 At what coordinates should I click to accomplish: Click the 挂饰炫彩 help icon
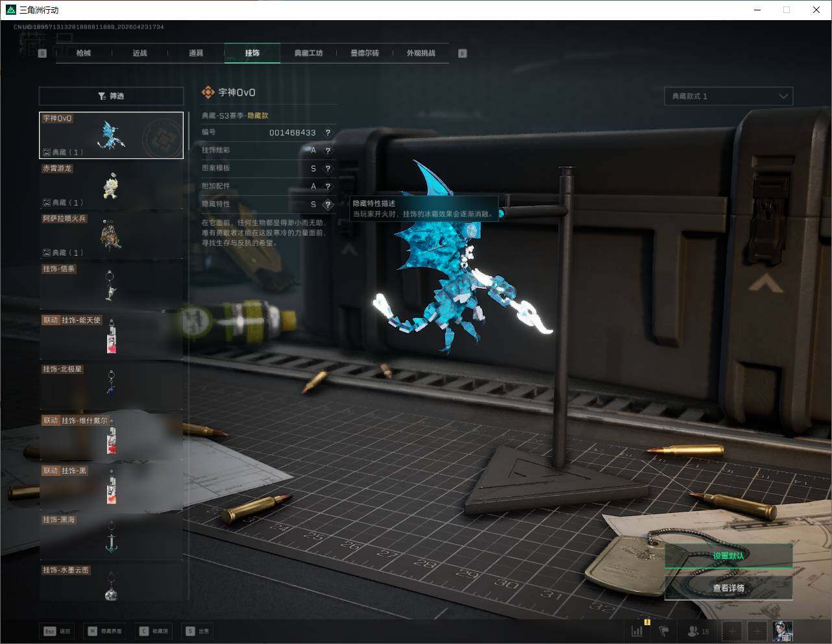coord(328,151)
